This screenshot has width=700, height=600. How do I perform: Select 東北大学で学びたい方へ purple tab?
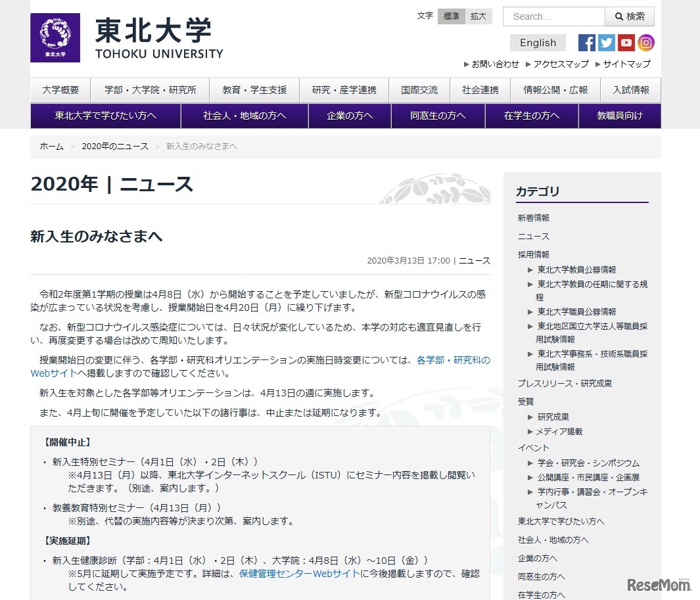coord(105,116)
